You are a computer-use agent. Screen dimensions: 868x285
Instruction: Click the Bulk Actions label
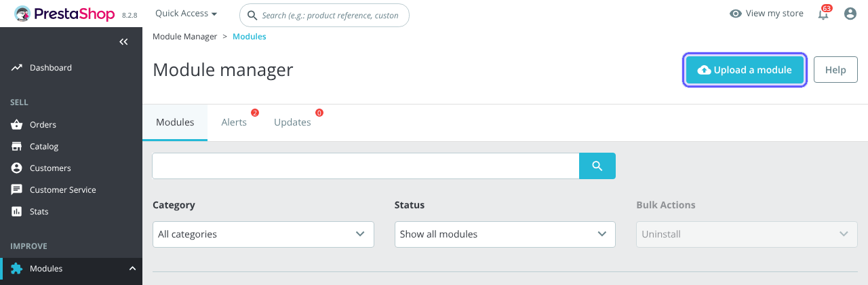666,205
